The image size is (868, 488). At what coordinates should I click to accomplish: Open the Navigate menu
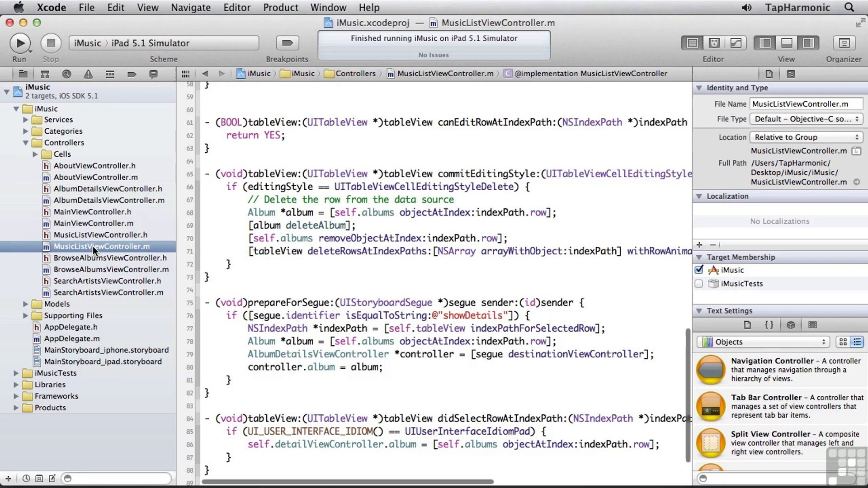191,7
